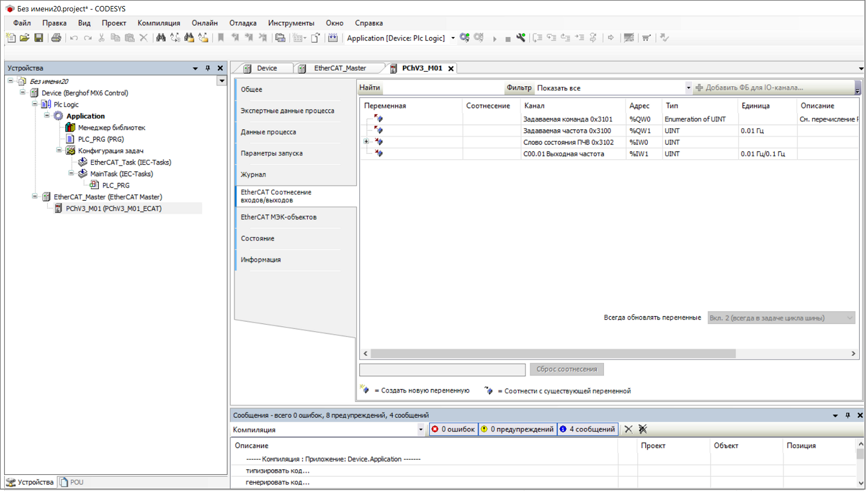The width and height of the screenshot is (868, 491).
Task: Collapse the 'EtherCAT_Master' tree node
Action: (x=35, y=196)
